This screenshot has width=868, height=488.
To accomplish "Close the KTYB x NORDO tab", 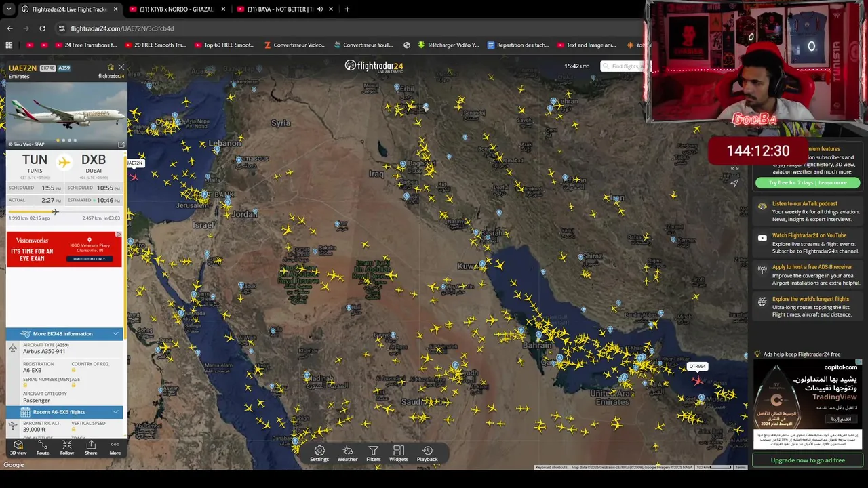I will [x=223, y=9].
